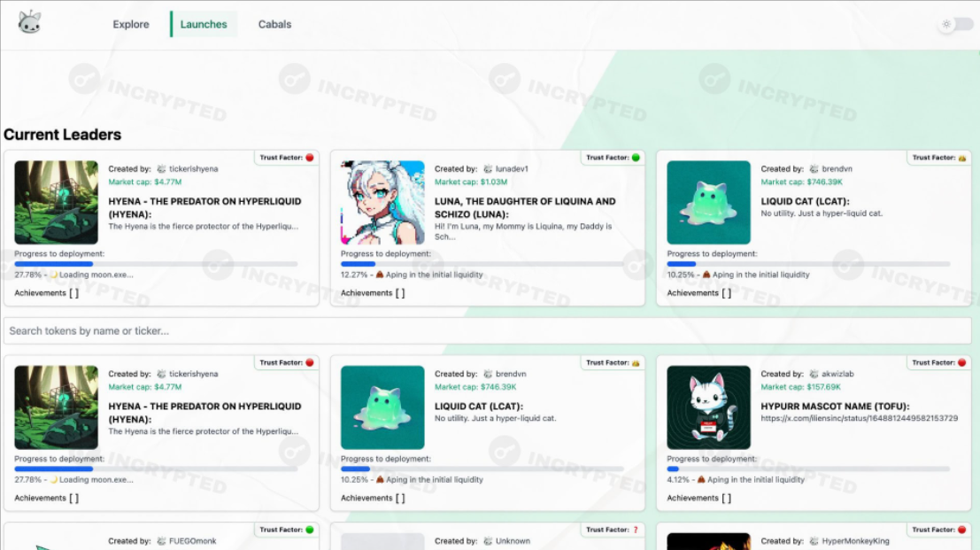The image size is (980, 550).
Task: Click Trust Factor warning icon on LCAT below search
Action: click(x=636, y=362)
